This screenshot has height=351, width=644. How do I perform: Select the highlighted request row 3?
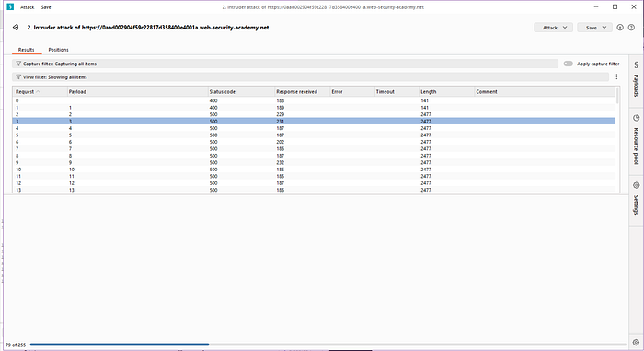tap(315, 122)
